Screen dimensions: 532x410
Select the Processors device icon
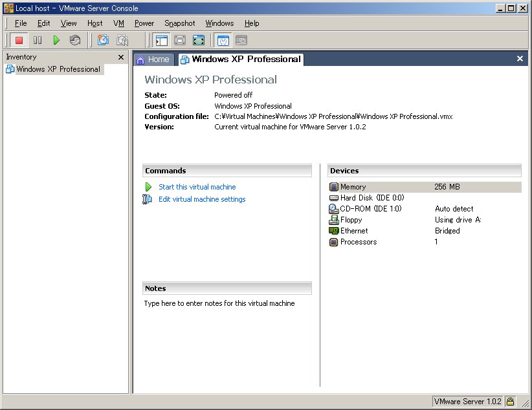point(334,242)
